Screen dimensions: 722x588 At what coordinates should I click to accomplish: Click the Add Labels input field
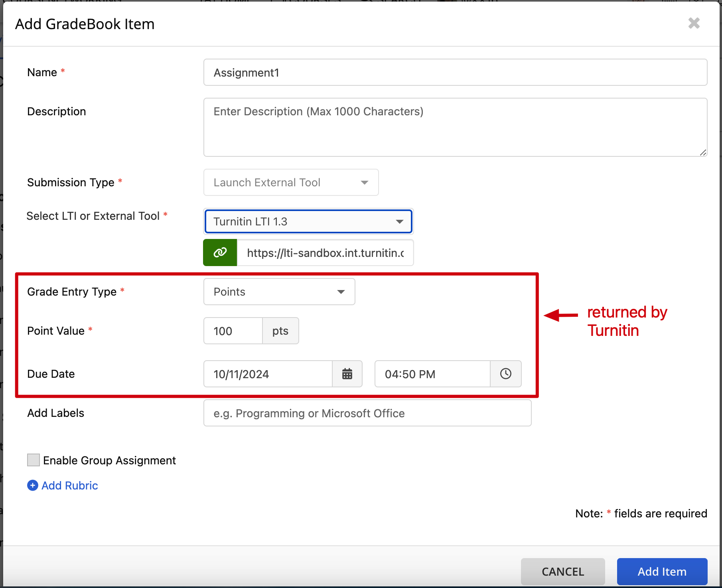[x=367, y=413]
